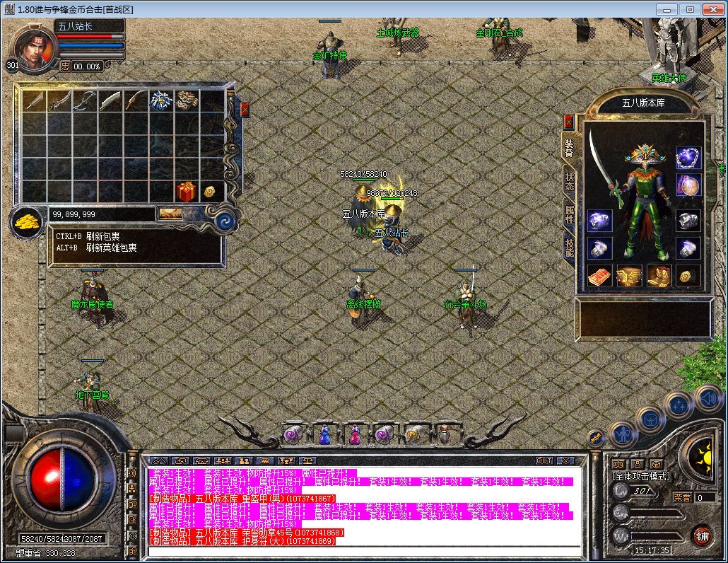Image resolution: width=728 pixels, height=563 pixels.
Task: Click the telephone icon on the chat toolbar
Action: [202, 461]
